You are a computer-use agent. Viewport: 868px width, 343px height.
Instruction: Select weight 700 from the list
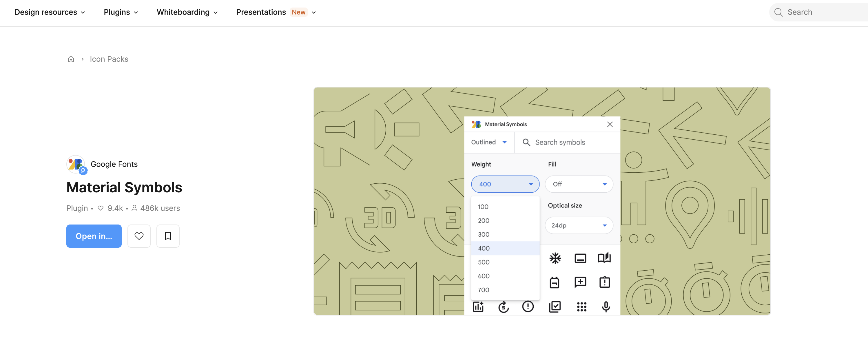click(x=505, y=290)
